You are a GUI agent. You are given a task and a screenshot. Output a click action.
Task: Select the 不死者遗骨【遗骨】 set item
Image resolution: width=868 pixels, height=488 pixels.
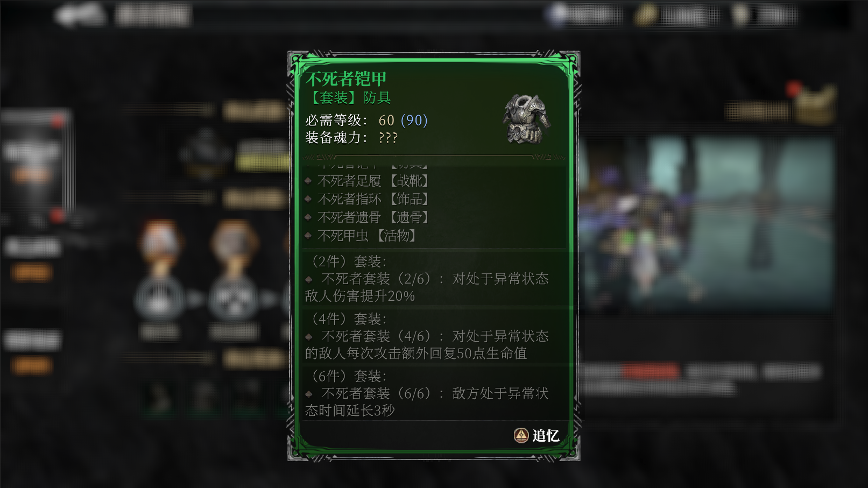tap(373, 217)
